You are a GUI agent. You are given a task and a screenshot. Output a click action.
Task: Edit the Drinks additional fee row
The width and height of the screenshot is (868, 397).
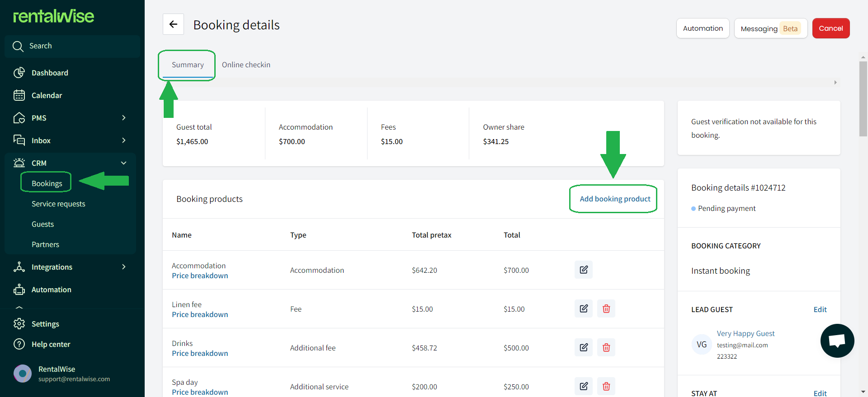(584, 347)
